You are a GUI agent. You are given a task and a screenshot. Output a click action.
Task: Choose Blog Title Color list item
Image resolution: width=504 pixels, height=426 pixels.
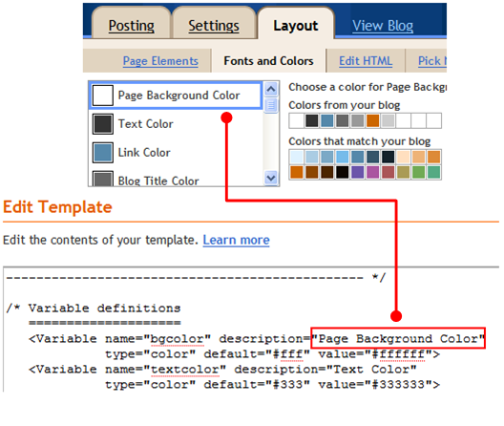tap(176, 179)
